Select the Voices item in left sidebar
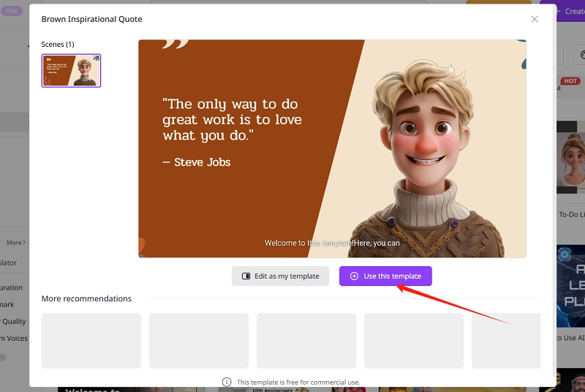Screen dimensions: 585x392 (x=13, y=338)
